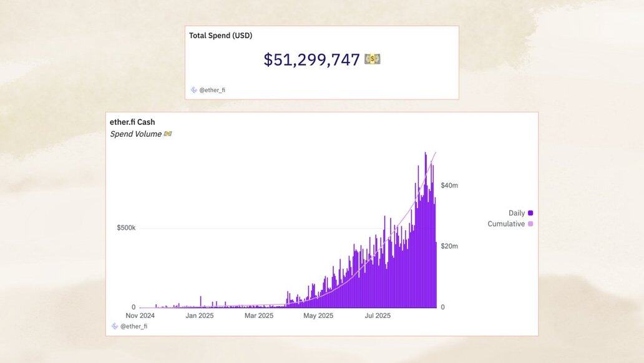Click the money emoji beside Spend Volume
The height and width of the screenshot is (363, 644).
point(168,134)
